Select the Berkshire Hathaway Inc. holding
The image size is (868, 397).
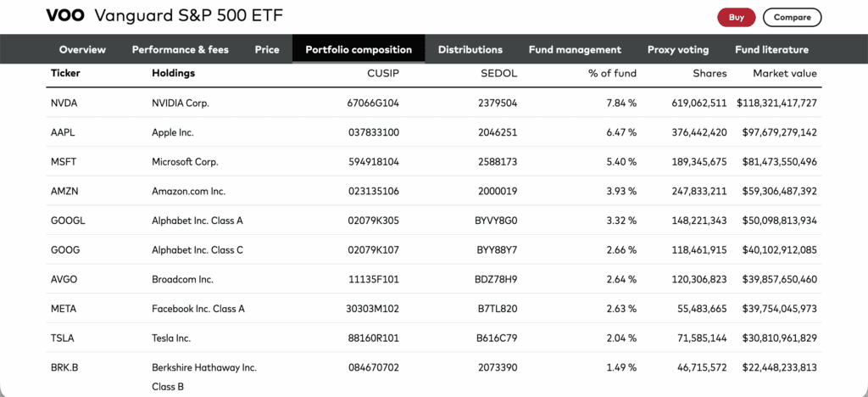pyautogui.click(x=203, y=368)
